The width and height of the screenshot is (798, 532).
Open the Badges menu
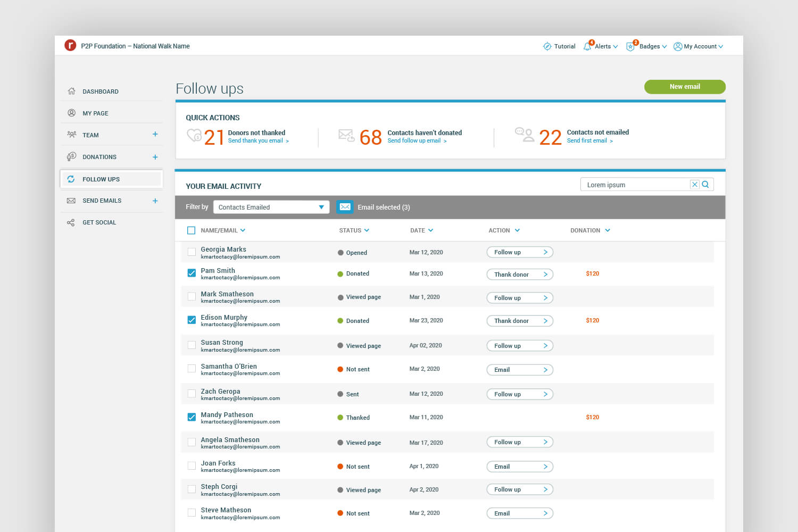[653, 46]
